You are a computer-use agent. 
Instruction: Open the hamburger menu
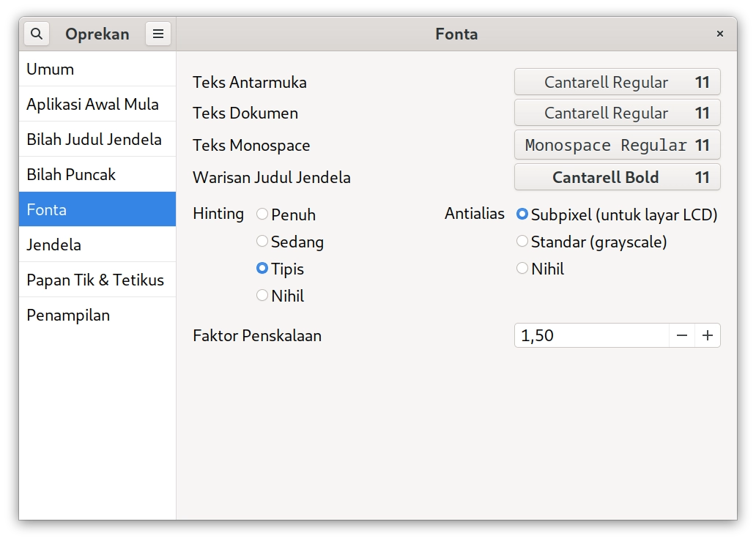coord(158,34)
